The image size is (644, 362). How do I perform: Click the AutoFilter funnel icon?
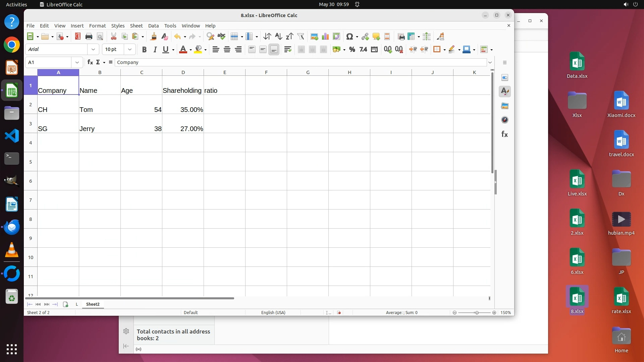[x=301, y=37]
